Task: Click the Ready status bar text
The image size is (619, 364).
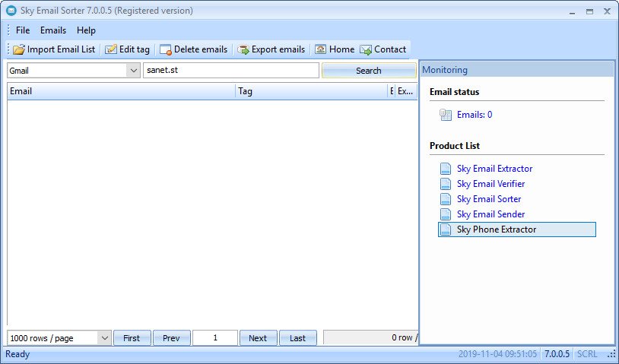Action: click(x=17, y=354)
